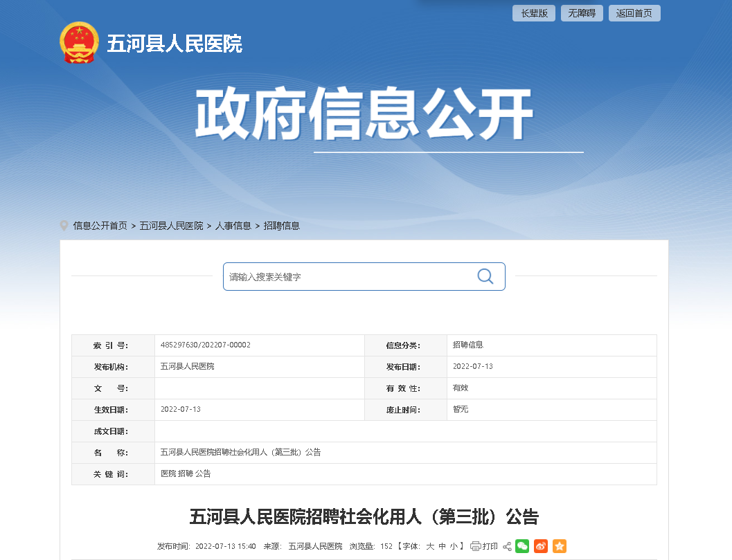Click the share icon

[507, 546]
